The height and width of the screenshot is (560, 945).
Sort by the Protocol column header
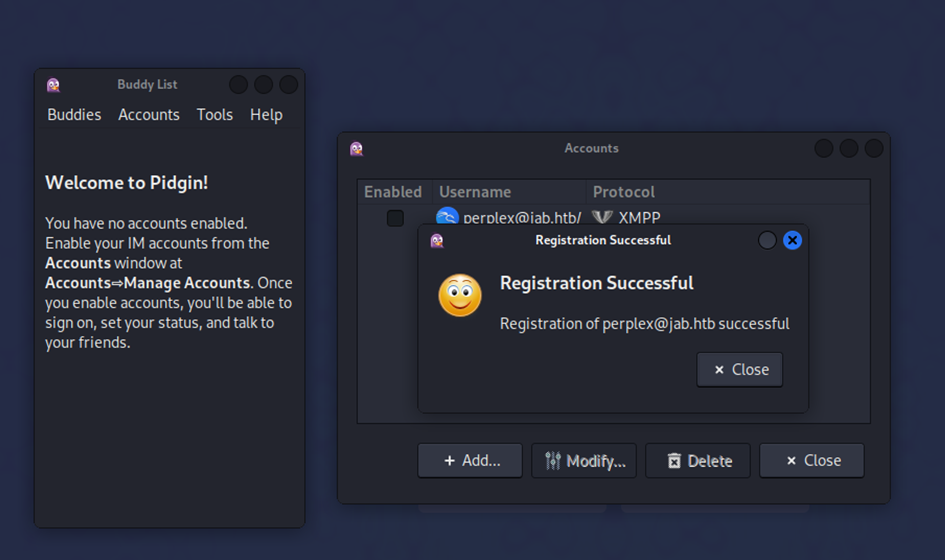[728, 192]
